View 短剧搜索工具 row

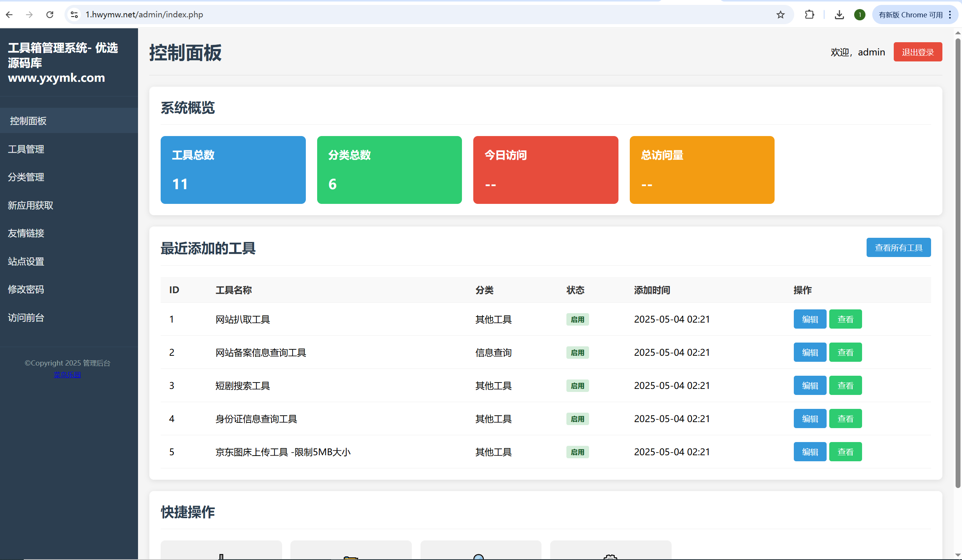845,385
